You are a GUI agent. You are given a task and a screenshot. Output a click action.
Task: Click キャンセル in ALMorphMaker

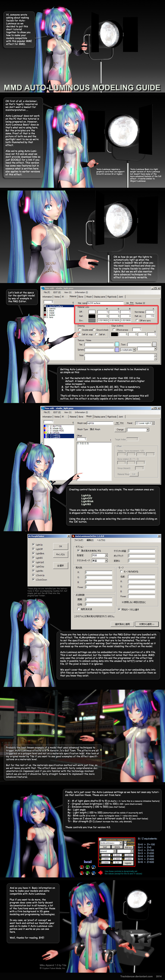[x=60, y=554]
